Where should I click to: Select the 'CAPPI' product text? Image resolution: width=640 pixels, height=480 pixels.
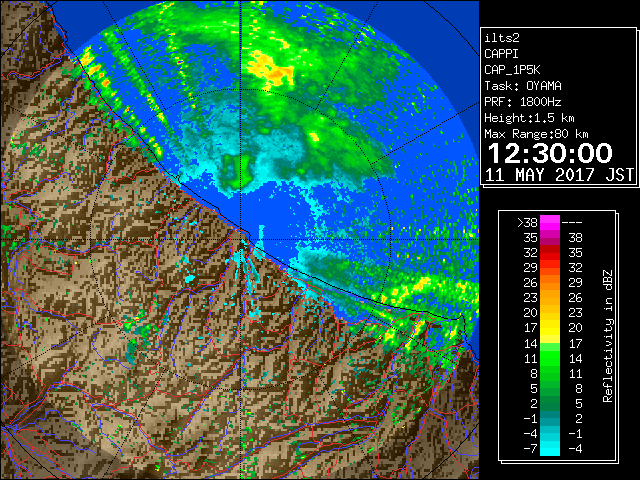click(501, 54)
